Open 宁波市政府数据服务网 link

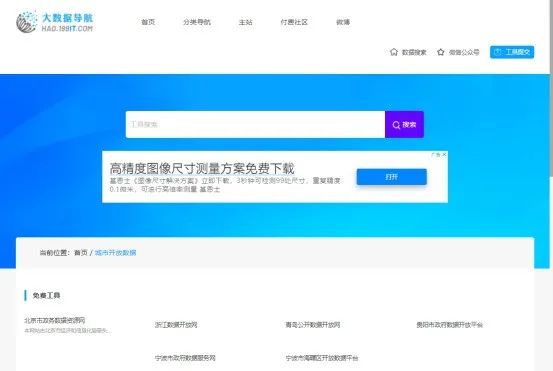coord(185,358)
